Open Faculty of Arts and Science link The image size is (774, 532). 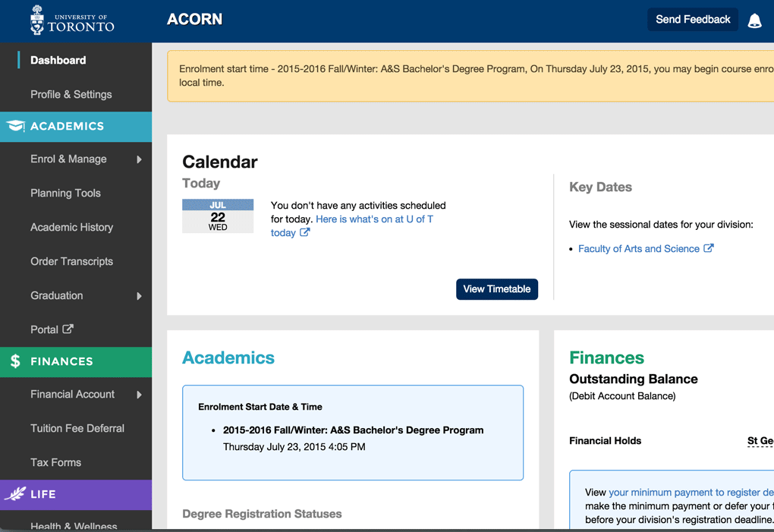pyautogui.click(x=638, y=249)
